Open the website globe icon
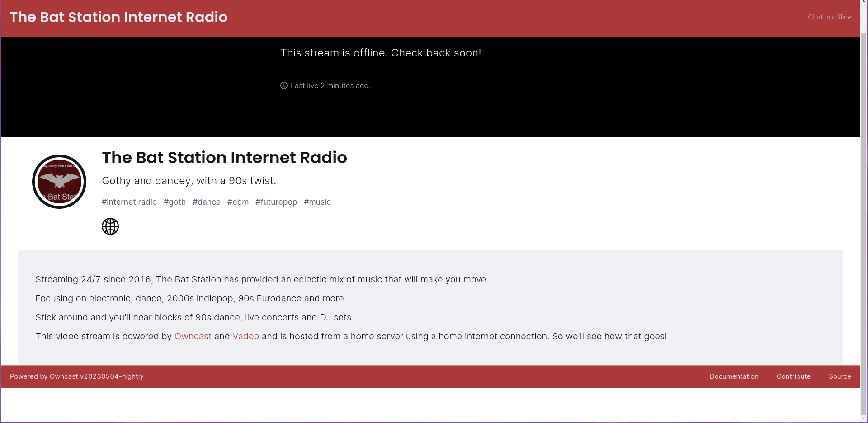Image resolution: width=868 pixels, height=423 pixels. [110, 226]
